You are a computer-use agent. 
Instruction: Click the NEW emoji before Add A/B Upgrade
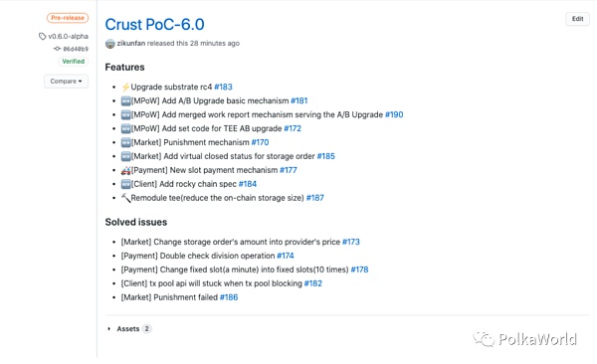pos(125,100)
